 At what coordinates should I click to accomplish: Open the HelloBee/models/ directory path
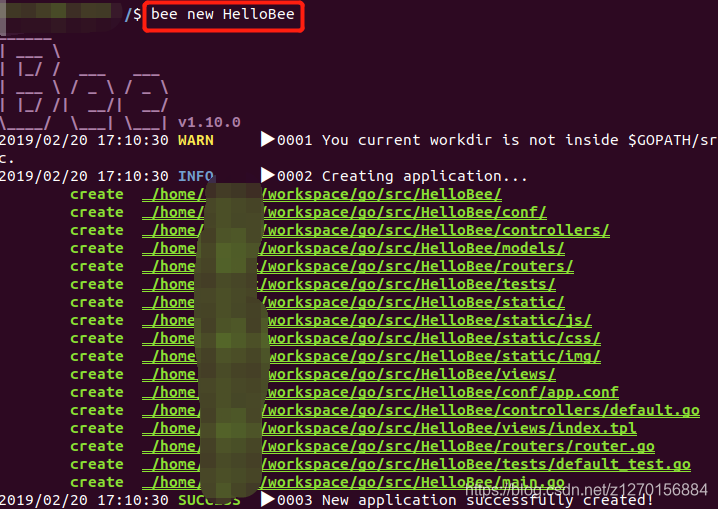coord(353,248)
